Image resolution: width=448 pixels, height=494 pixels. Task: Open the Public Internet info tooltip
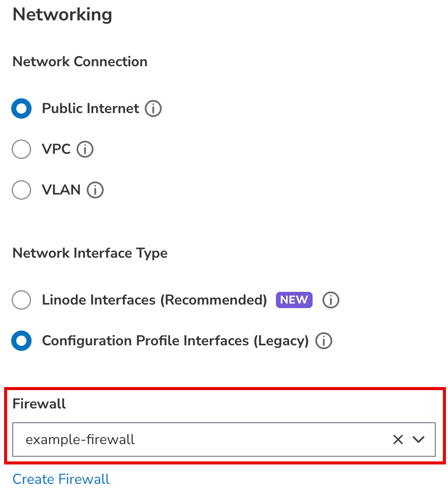[x=153, y=108]
